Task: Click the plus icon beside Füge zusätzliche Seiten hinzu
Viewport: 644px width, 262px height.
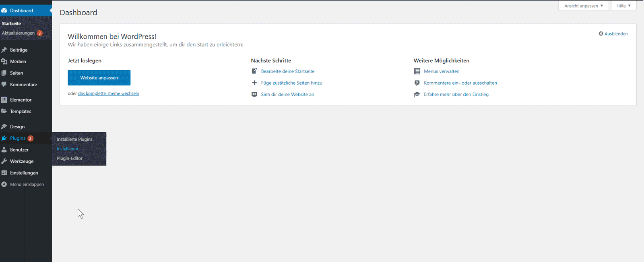Action: [x=254, y=83]
